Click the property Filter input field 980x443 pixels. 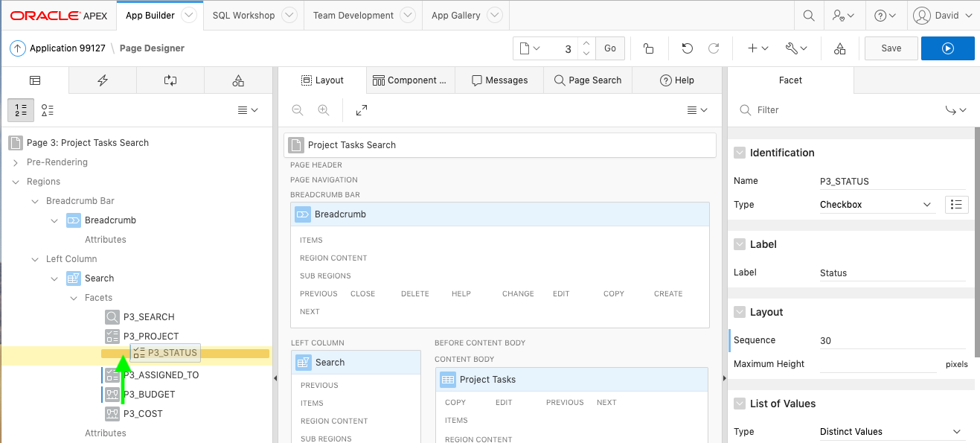click(841, 110)
